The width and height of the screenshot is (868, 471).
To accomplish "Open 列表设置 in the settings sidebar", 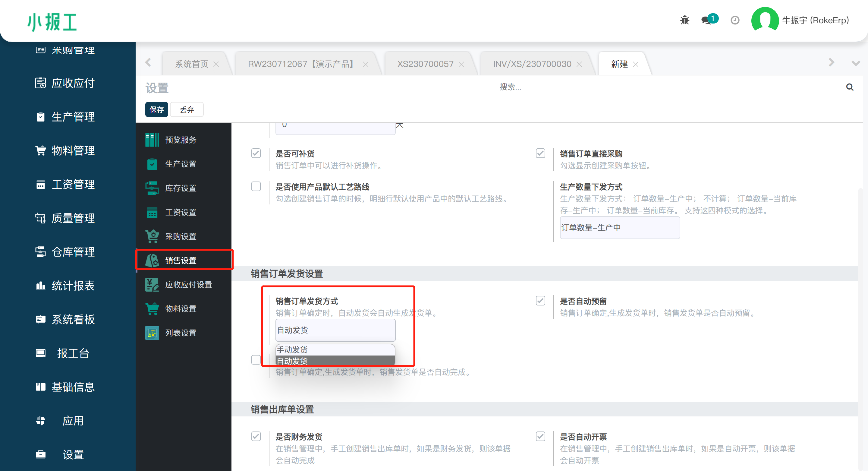I will 180,333.
